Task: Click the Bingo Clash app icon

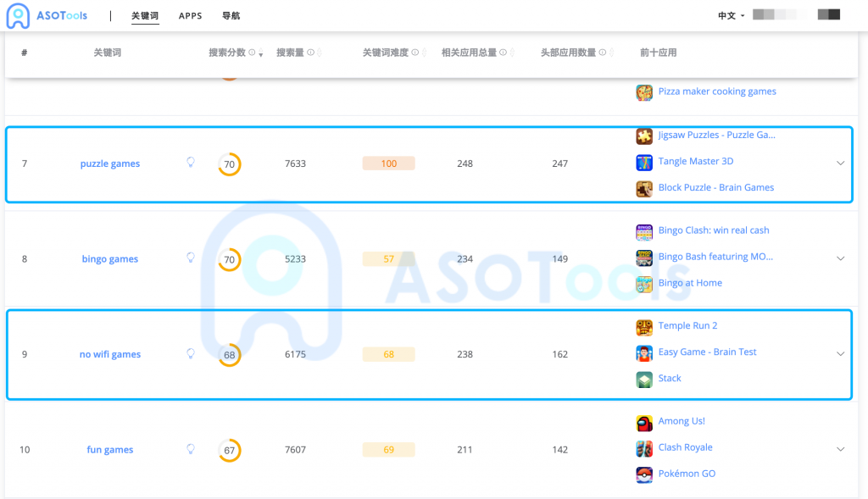Action: pyautogui.click(x=644, y=232)
